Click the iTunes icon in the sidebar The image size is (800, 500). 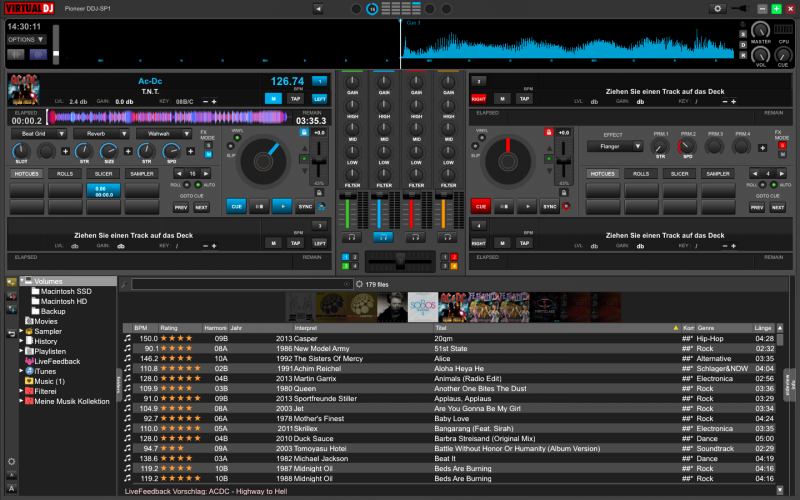click(x=29, y=371)
